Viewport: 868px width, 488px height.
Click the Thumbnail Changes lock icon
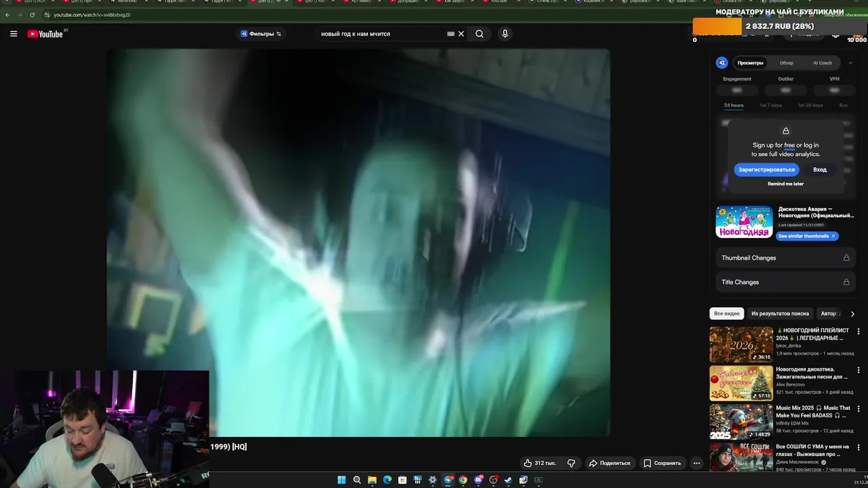click(846, 258)
